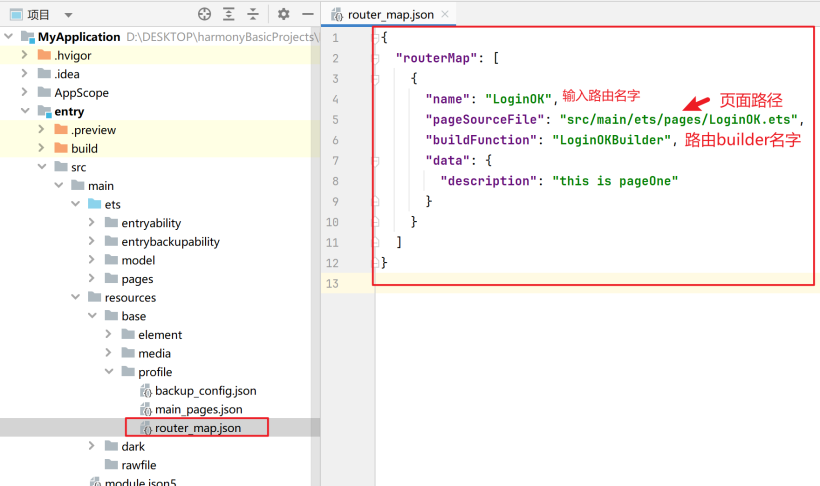The image size is (820, 486).
Task: Collapse the main folder
Action: pyautogui.click(x=59, y=185)
